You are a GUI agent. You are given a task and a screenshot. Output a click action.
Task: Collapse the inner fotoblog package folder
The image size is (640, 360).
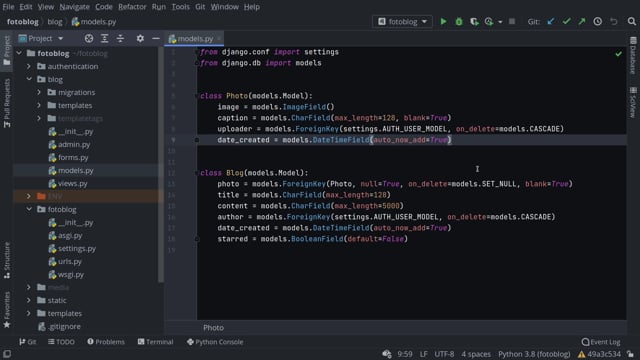(x=29, y=209)
